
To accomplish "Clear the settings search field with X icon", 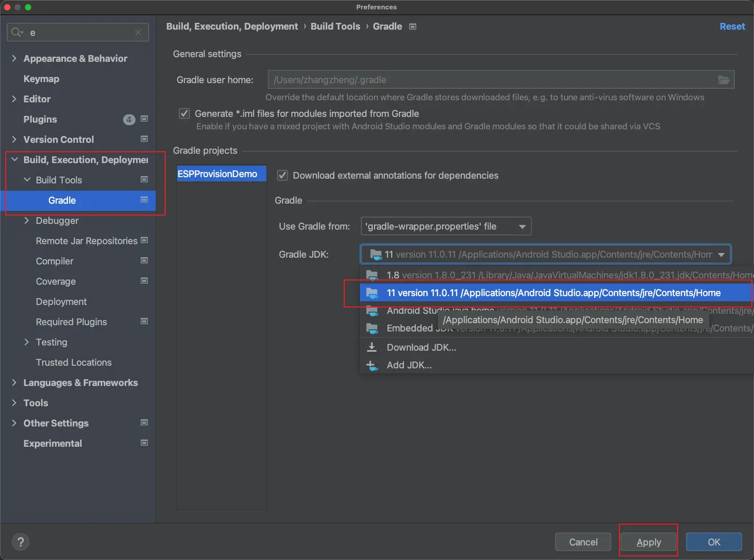I will point(138,32).
